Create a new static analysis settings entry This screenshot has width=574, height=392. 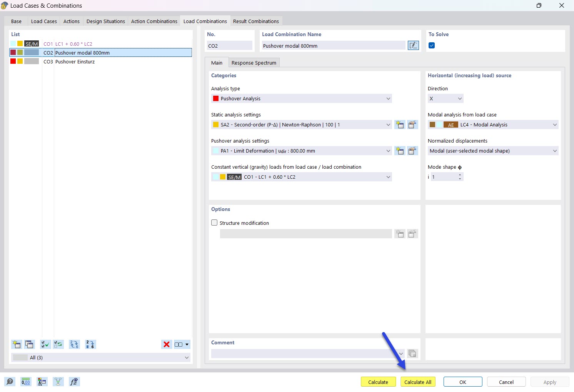[x=400, y=125]
